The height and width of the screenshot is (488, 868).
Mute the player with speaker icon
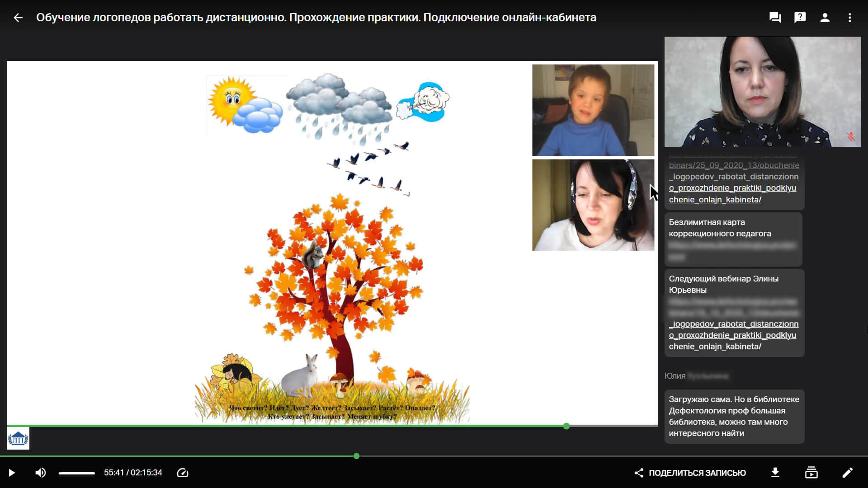(40, 473)
